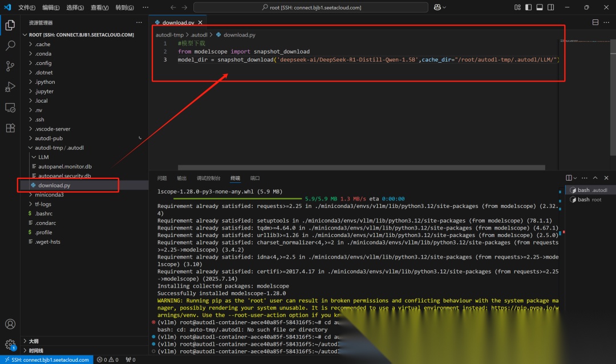616x364 pixels.
Task: Switch to the 问题 panel tab
Action: tap(162, 178)
